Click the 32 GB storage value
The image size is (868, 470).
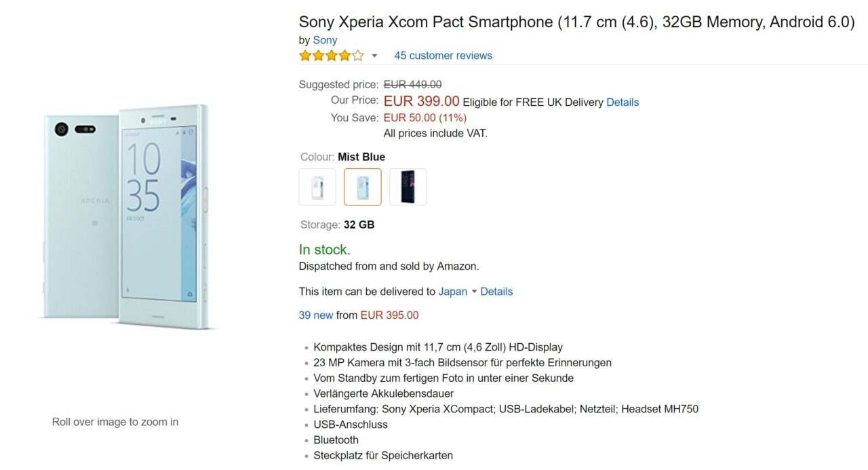tap(359, 224)
